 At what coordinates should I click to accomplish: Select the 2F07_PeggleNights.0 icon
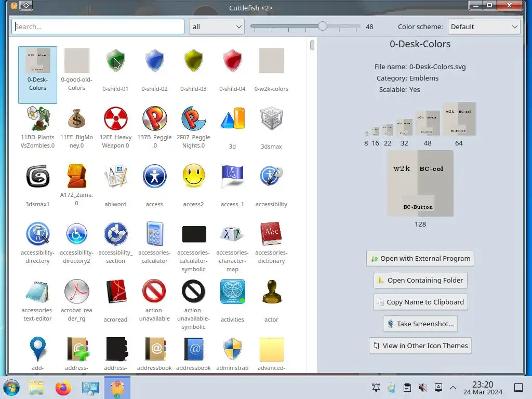pyautogui.click(x=193, y=118)
